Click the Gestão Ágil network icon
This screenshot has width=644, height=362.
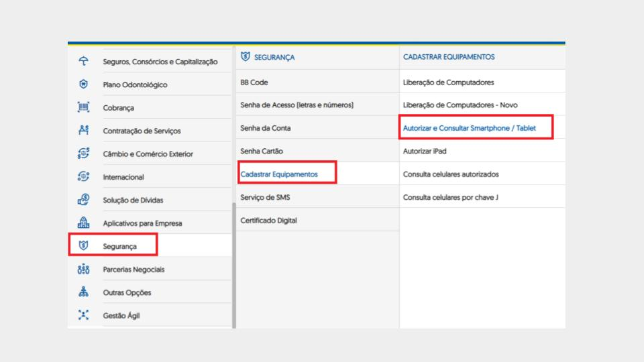[83, 315]
